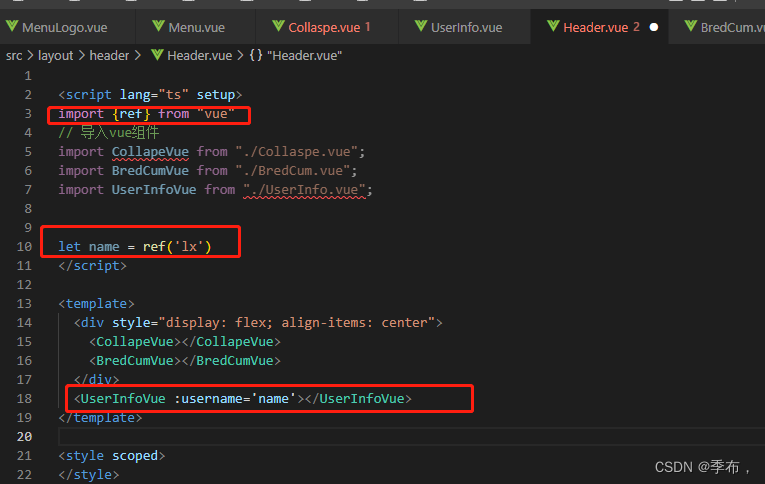Click Vue icon in breadcrumb path

[157, 55]
